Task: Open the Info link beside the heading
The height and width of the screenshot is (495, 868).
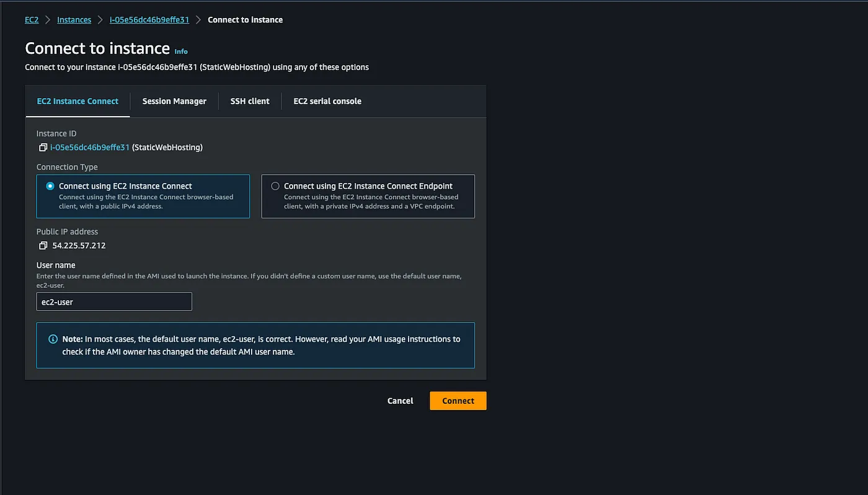Action: (181, 51)
